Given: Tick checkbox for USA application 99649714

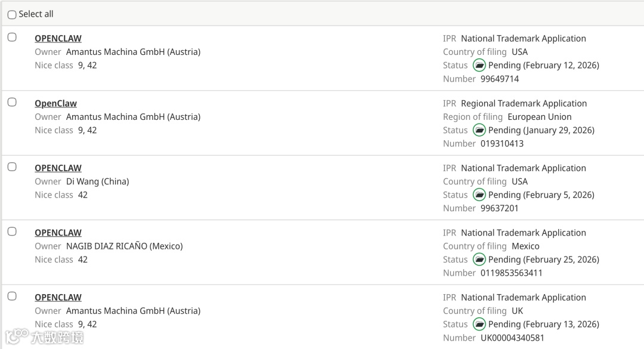Looking at the screenshot, I should [x=12, y=38].
